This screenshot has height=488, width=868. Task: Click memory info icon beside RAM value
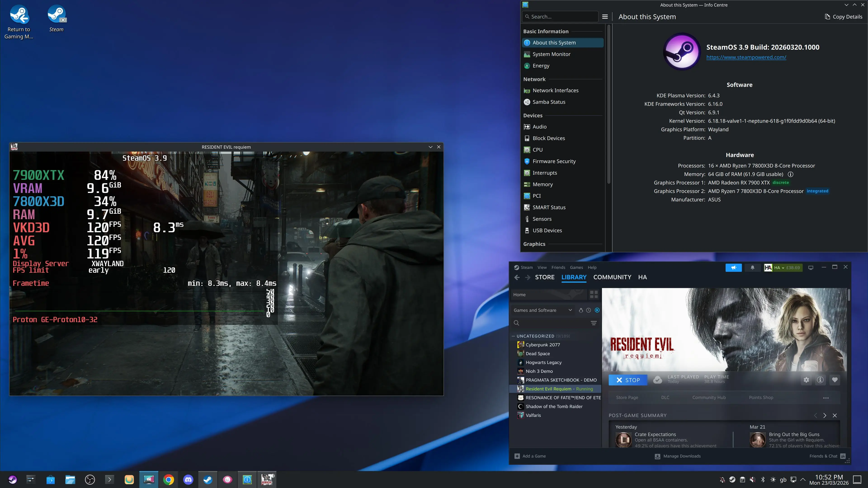point(790,174)
